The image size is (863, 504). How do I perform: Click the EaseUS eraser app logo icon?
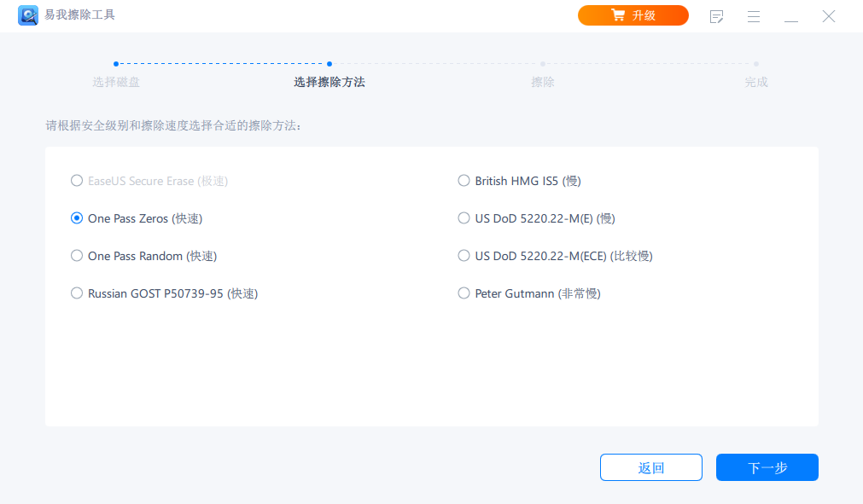point(28,15)
